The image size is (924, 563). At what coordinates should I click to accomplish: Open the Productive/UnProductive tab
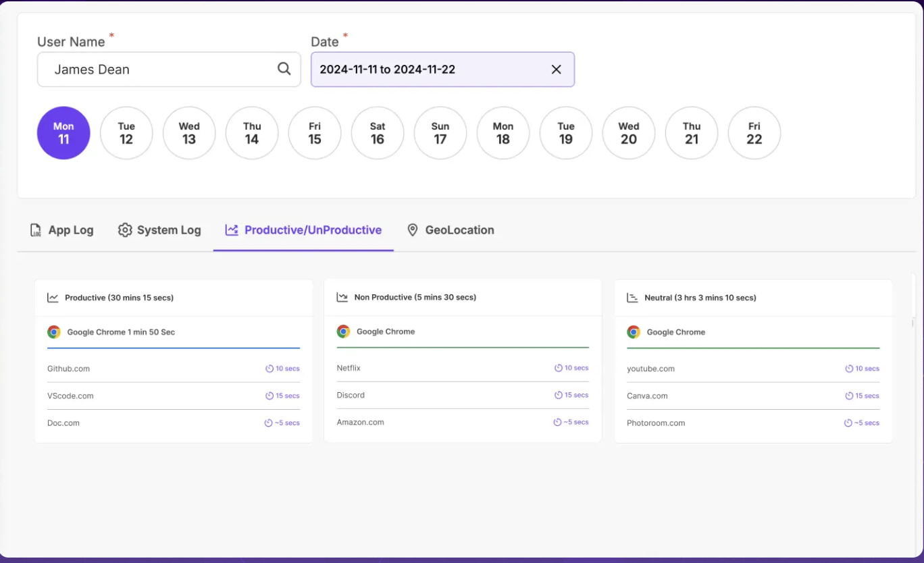coord(303,230)
